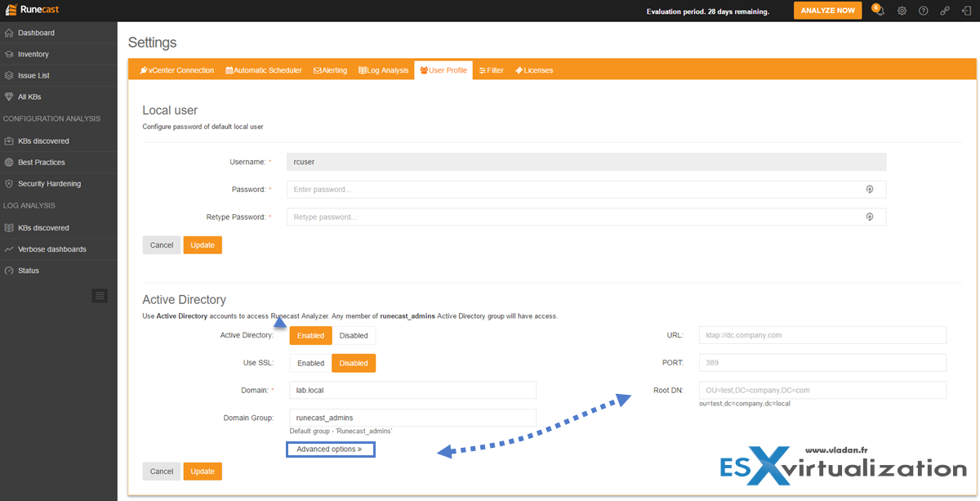
Task: Click the Dashboard home icon in sidebar
Action: click(9, 33)
